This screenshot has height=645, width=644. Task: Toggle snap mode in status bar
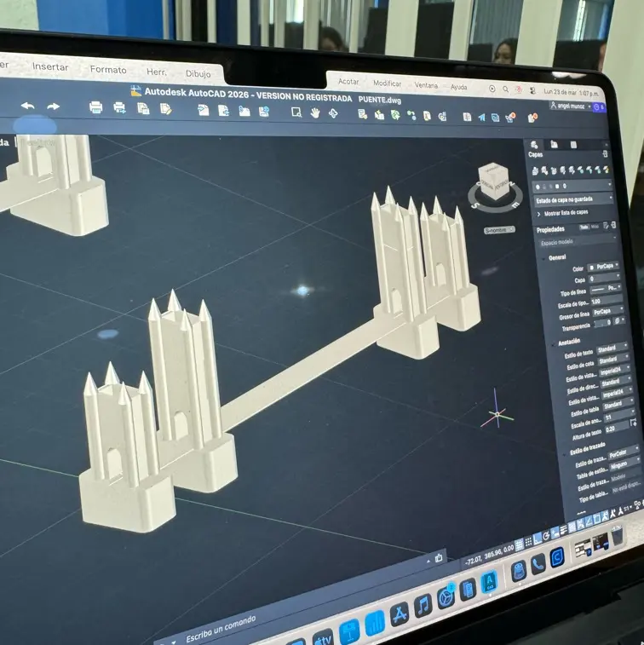point(528,542)
